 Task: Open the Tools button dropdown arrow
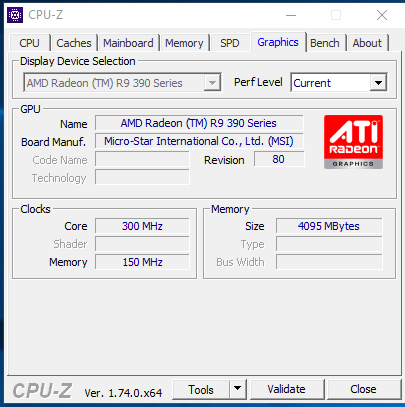click(237, 389)
